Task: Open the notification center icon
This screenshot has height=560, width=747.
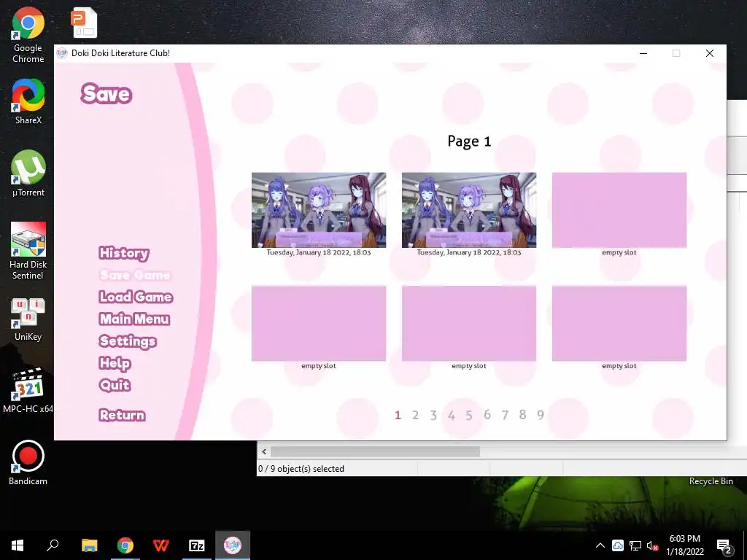Action: pos(724,546)
